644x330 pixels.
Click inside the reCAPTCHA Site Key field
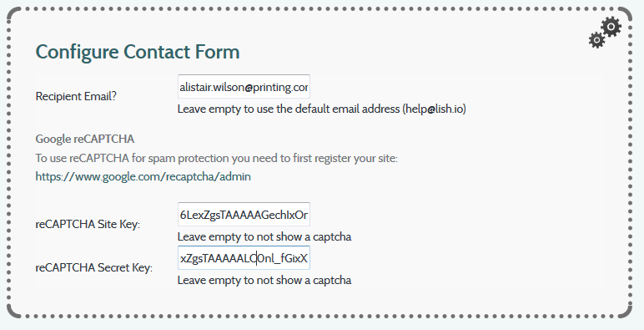click(x=244, y=215)
